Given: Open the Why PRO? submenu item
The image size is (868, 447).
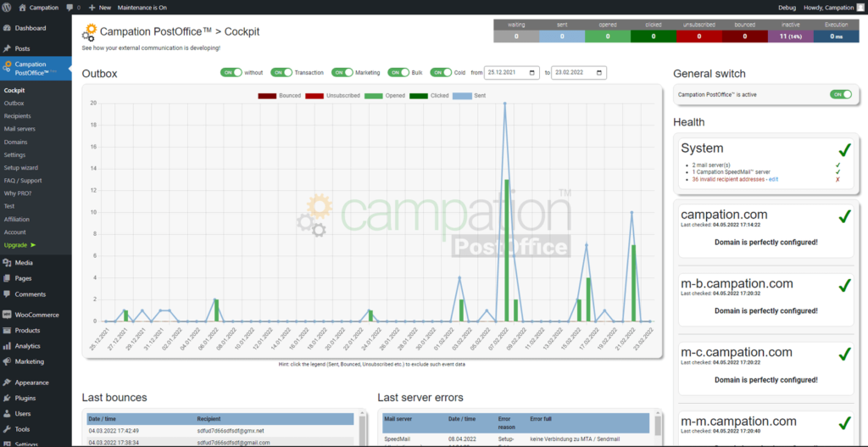Looking at the screenshot, I should pyautogui.click(x=18, y=193).
